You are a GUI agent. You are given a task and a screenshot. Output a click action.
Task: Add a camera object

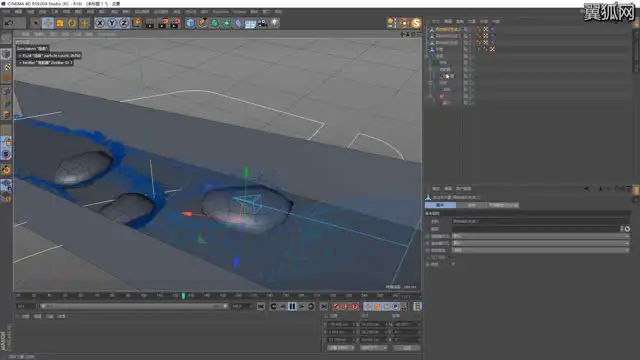262,23
